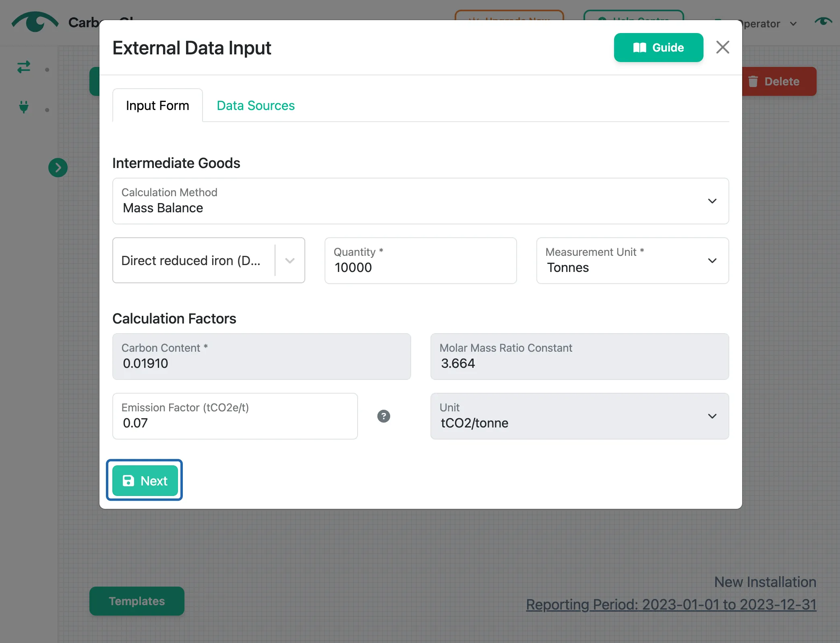This screenshot has height=643, width=840.
Task: Click the Emission Factor input field
Action: (235, 416)
